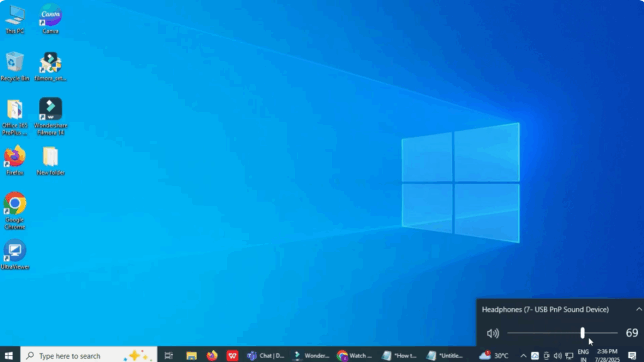Expand hidden icons in system tray
644x362 pixels.
523,355
